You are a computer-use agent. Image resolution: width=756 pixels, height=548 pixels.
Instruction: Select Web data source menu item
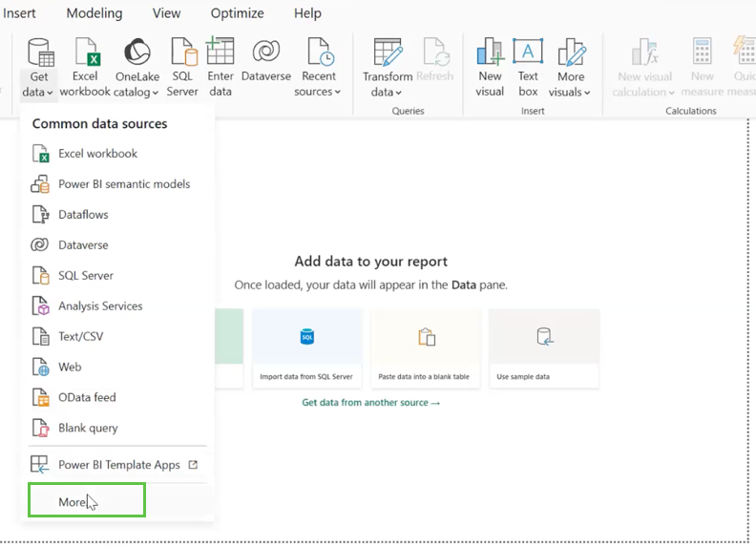pyautogui.click(x=117, y=368)
